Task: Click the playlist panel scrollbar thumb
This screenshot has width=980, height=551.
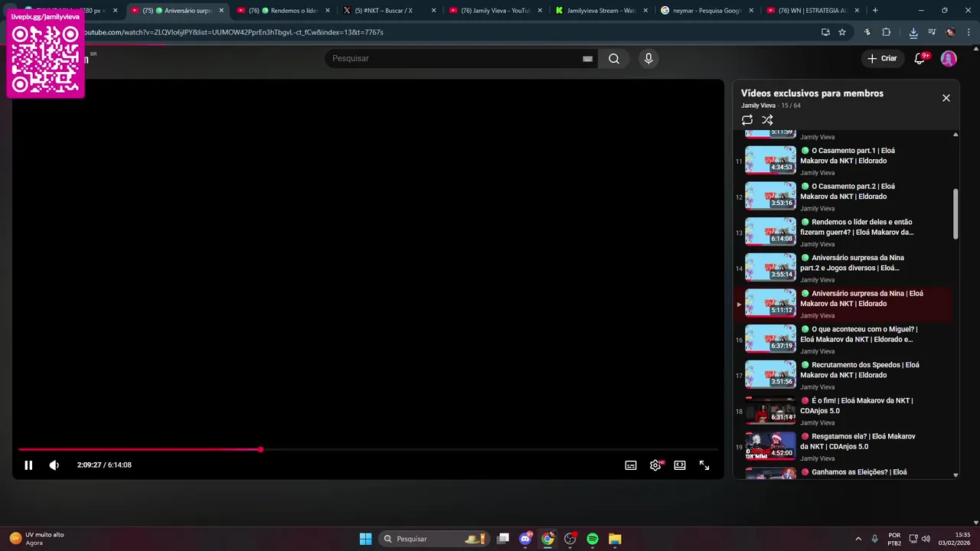Action: 955,214
